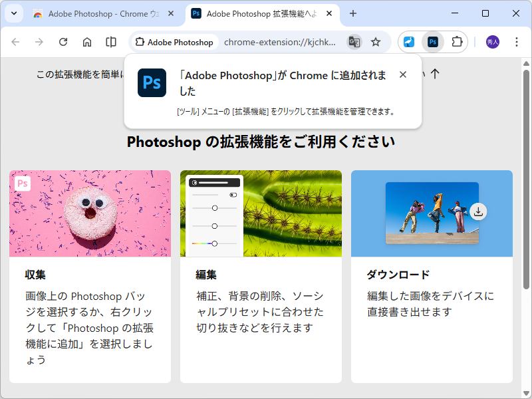The width and height of the screenshot is (532, 399).
Task: Click the Adobe Photoshop chip in the address bar
Action: point(174,41)
